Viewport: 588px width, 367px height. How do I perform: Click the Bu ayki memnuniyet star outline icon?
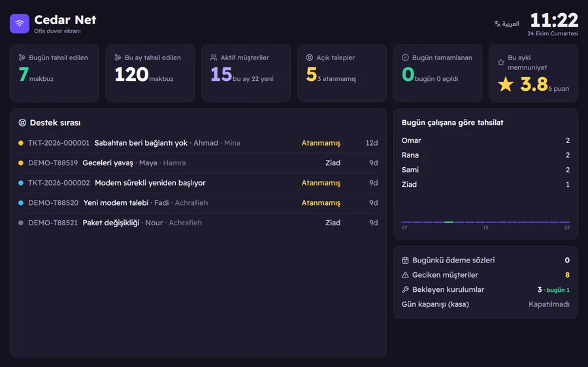click(x=501, y=62)
